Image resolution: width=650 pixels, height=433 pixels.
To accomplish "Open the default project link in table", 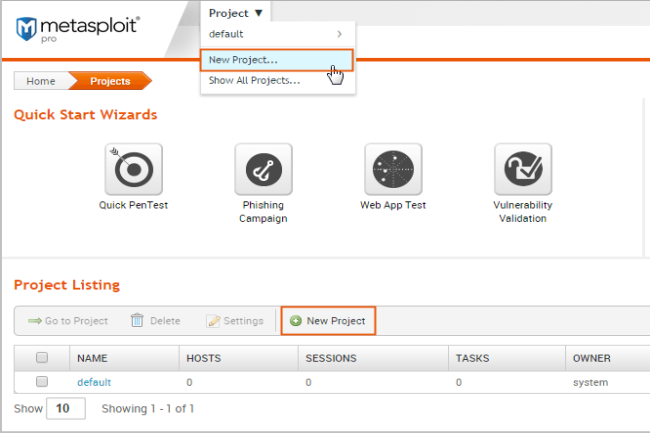I will tap(94, 382).
